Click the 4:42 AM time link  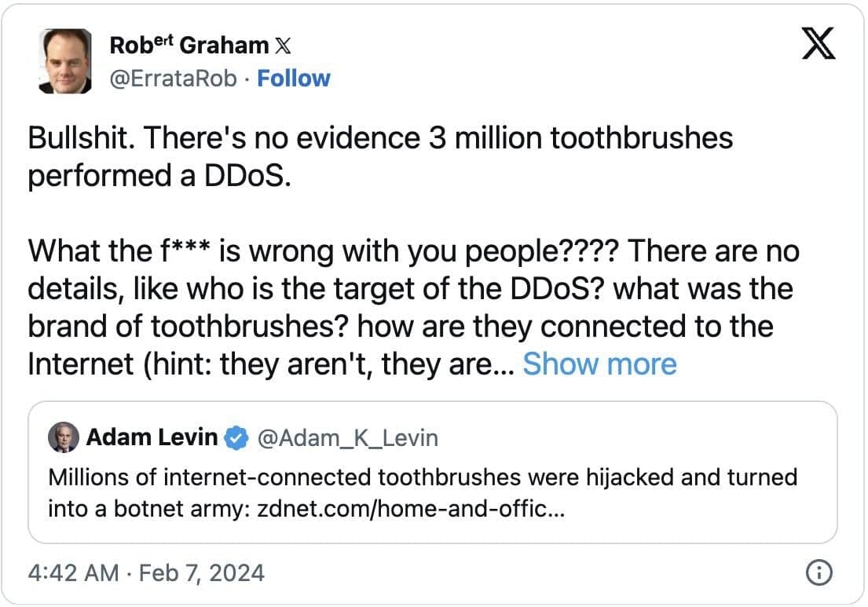72,572
